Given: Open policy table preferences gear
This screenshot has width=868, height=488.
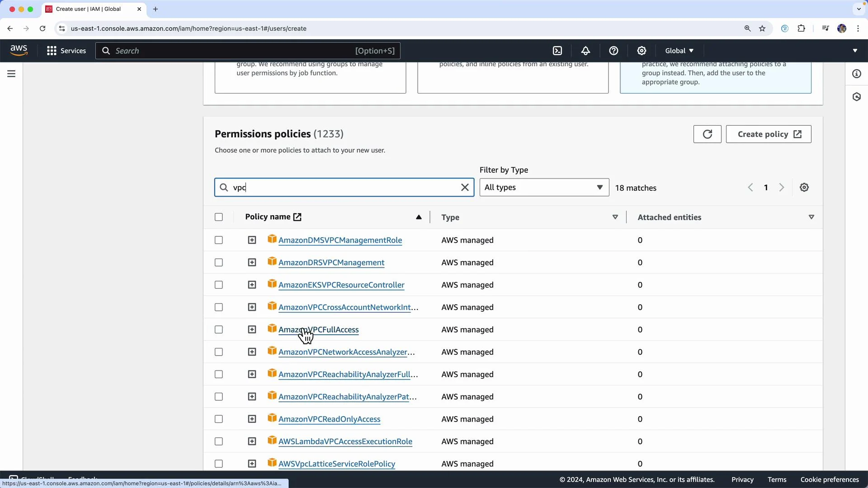Looking at the screenshot, I should point(804,188).
